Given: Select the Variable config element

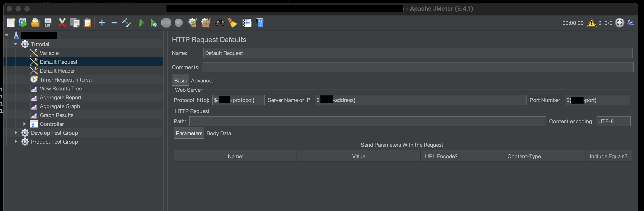Looking at the screenshot, I should tap(49, 53).
